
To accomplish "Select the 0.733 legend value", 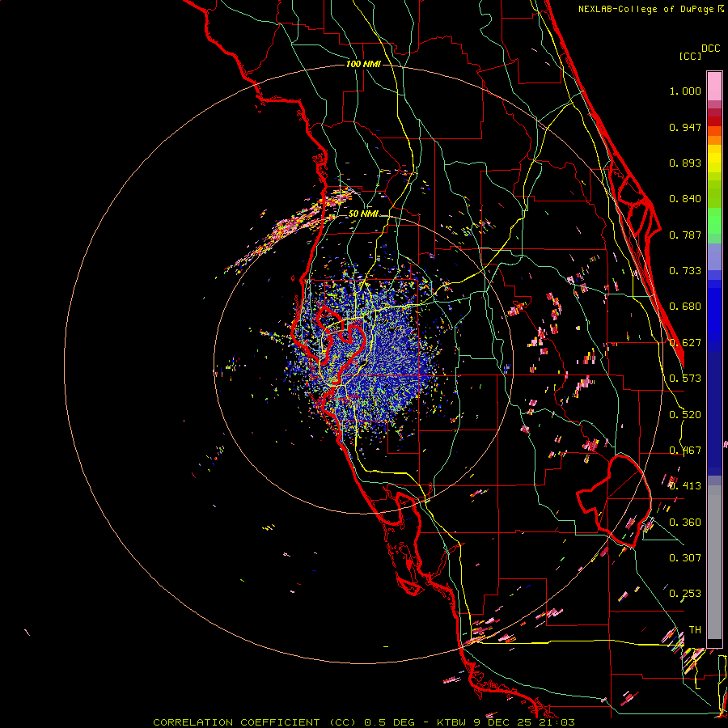I will [685, 271].
